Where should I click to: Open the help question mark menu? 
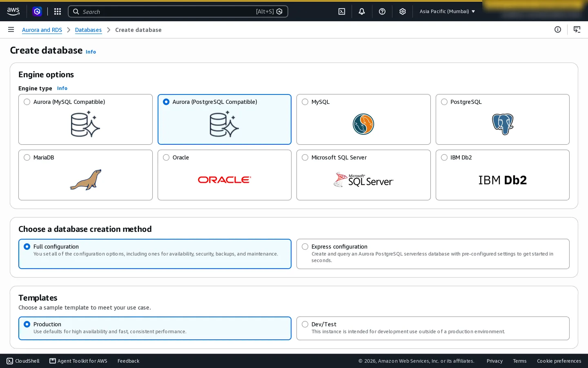pos(382,11)
